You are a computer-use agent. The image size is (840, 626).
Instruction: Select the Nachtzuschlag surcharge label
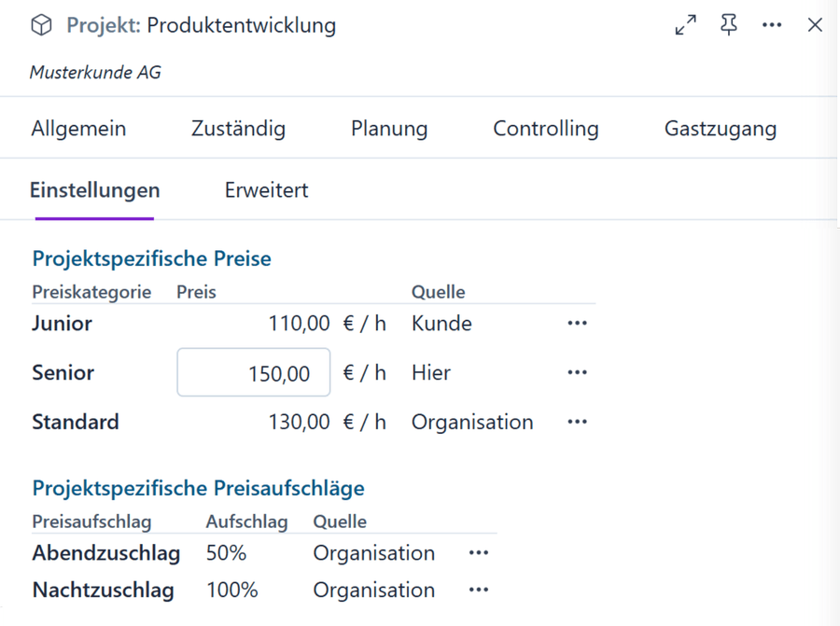104,591
